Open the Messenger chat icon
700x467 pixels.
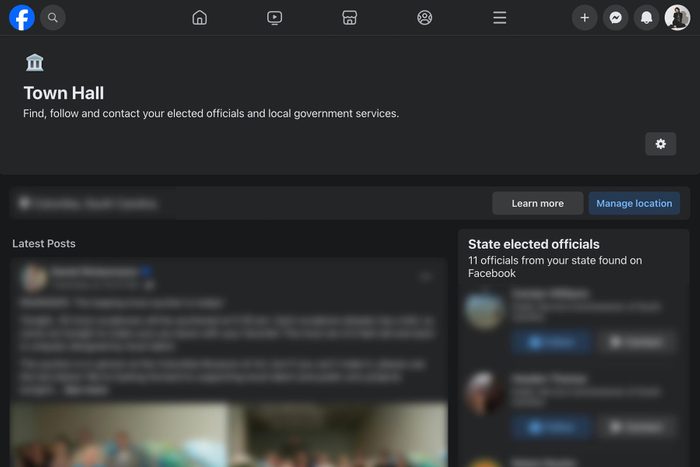[x=616, y=18]
